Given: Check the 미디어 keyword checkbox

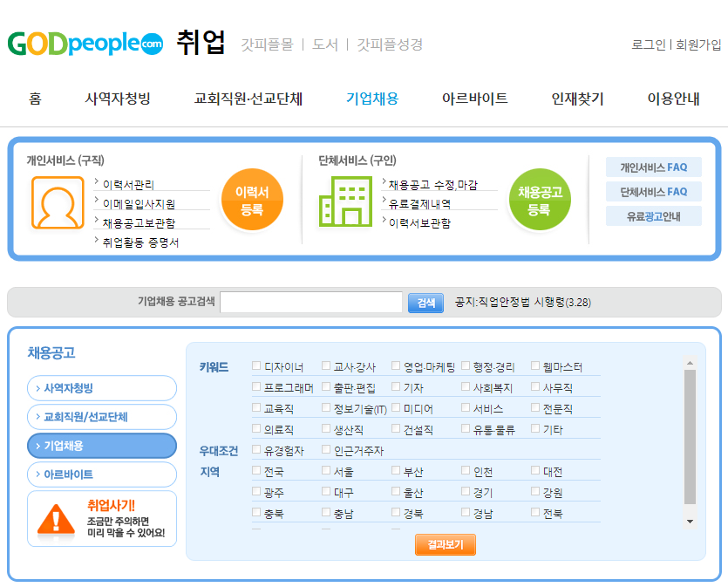Looking at the screenshot, I should (x=396, y=407).
